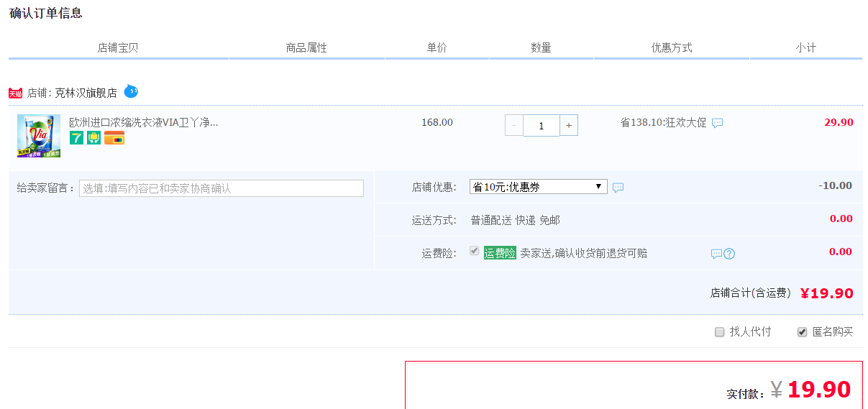Click the 小计 column header

[805, 47]
